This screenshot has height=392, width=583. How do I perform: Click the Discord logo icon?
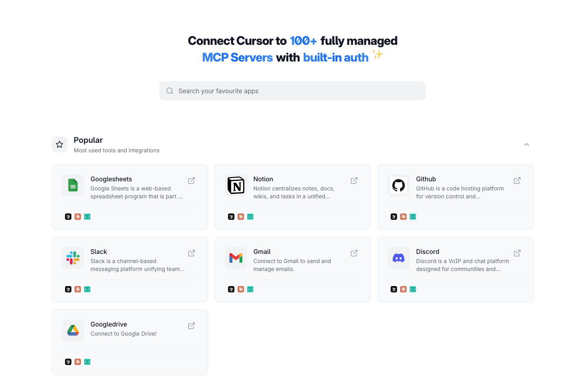click(x=399, y=258)
